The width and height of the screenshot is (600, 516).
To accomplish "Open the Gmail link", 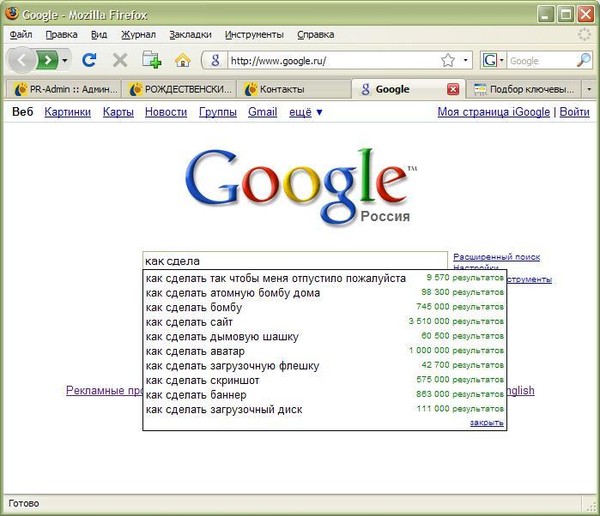I will (262, 112).
